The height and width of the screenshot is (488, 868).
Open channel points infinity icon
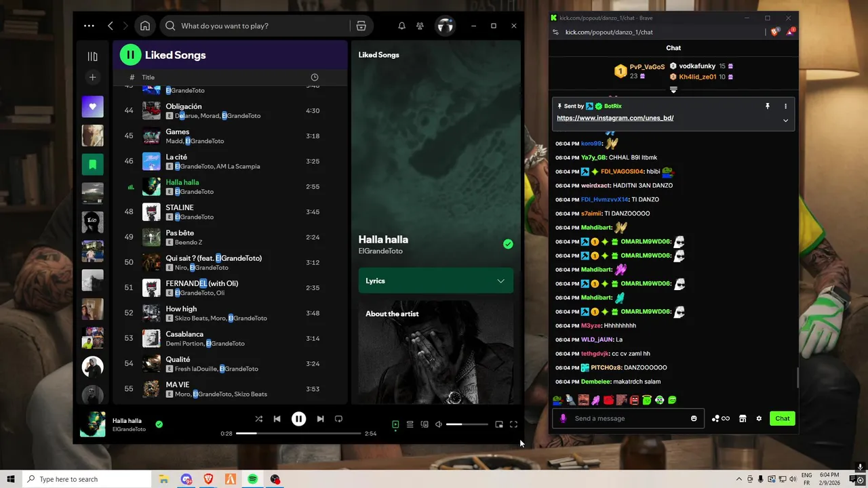tap(721, 419)
